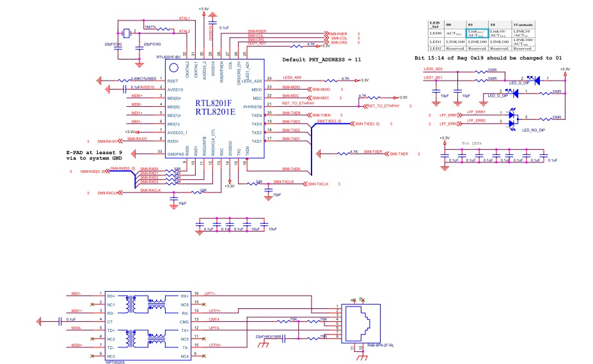593x364 pixels.
Task: Select the 22pF/4KV/1808 capacitor value
Action: pos(268,336)
